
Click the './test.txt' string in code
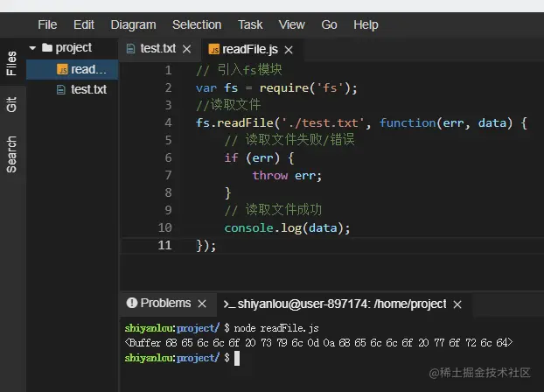pos(323,122)
